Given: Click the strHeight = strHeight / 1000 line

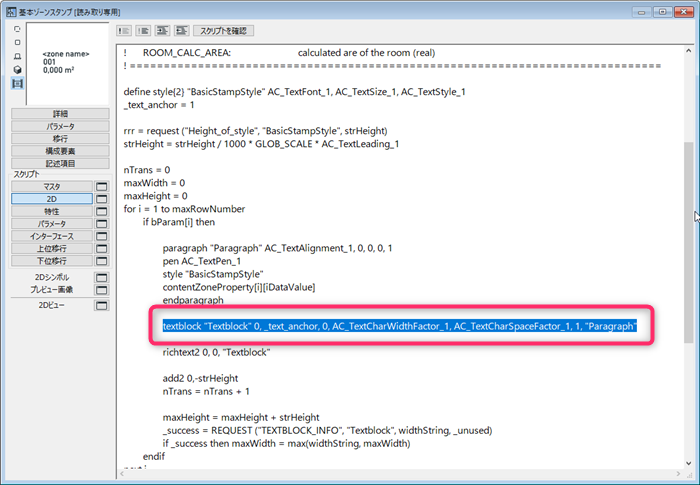Looking at the screenshot, I should click(x=262, y=144).
